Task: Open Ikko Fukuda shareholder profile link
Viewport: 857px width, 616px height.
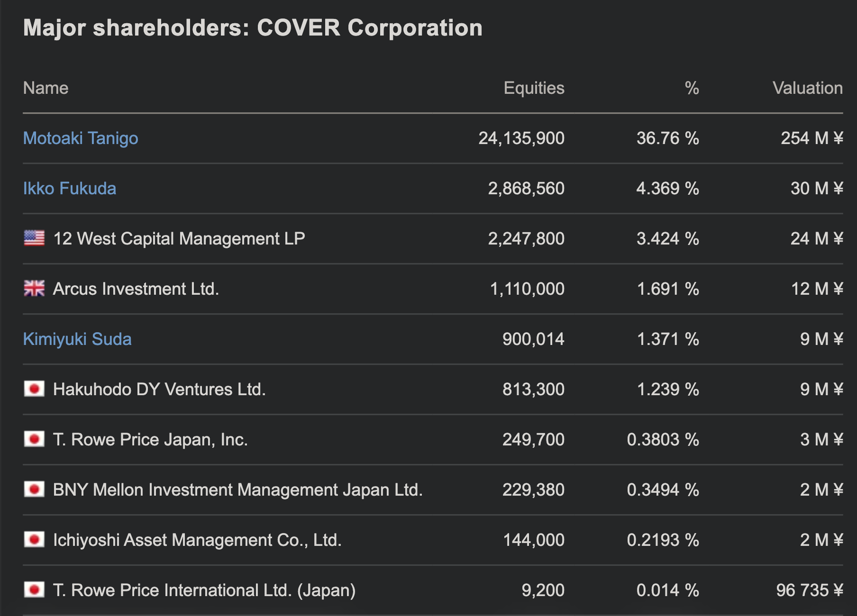Action: [x=70, y=189]
